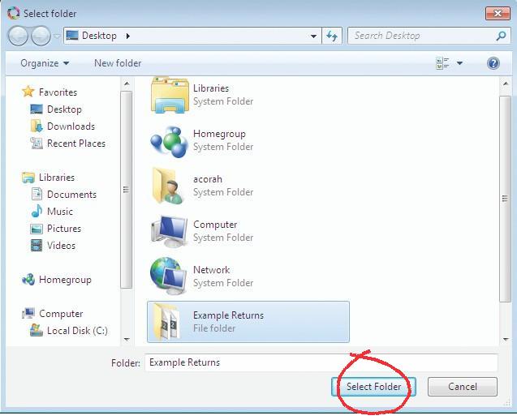
Task: Open Downloads in Favorites sidebar
Action: coord(71,126)
